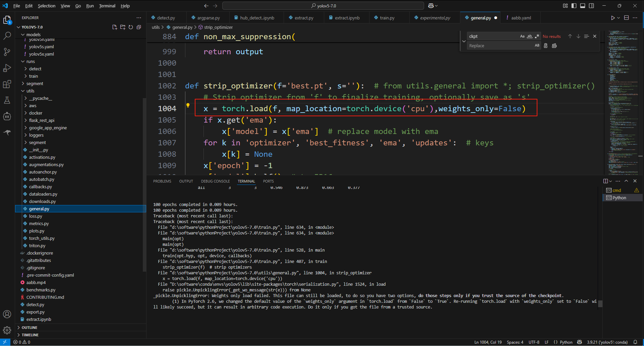Open the Extensions view
This screenshot has width=644, height=346.
(x=7, y=84)
